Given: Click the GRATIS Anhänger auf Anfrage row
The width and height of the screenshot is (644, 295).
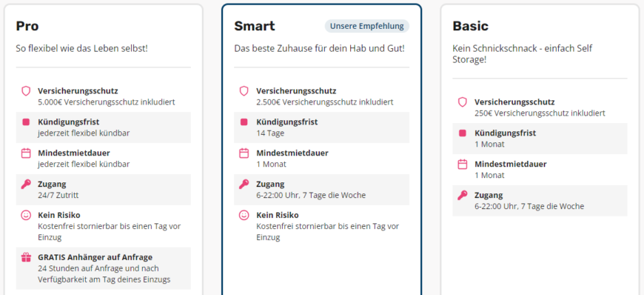Looking at the screenshot, I should [104, 268].
